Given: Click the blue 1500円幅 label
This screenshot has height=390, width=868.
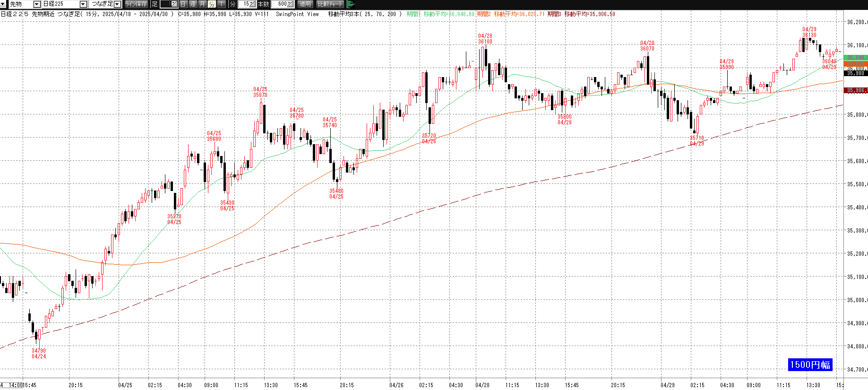Looking at the screenshot, I should [x=810, y=364].
